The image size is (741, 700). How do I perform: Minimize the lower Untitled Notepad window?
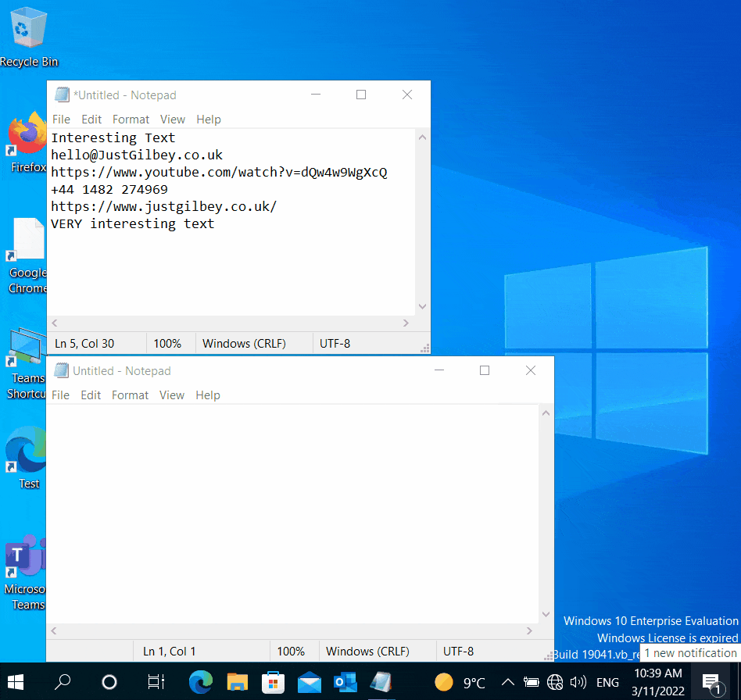coord(439,370)
